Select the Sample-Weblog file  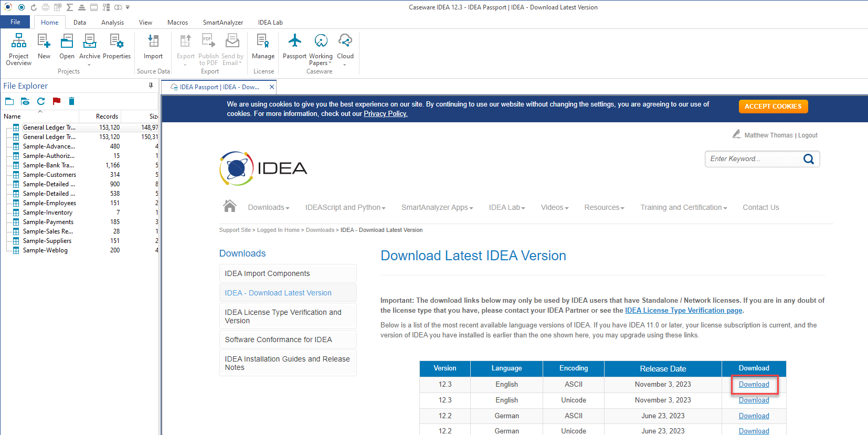point(45,250)
